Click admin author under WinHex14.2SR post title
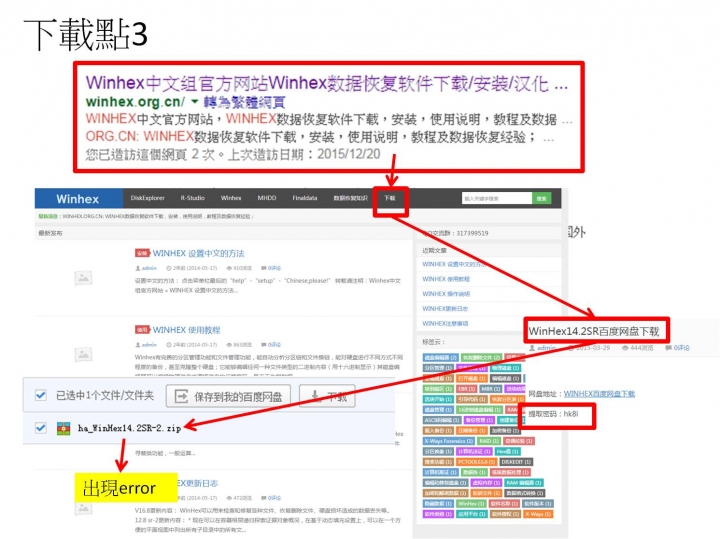The height and width of the screenshot is (539, 720). point(546,348)
